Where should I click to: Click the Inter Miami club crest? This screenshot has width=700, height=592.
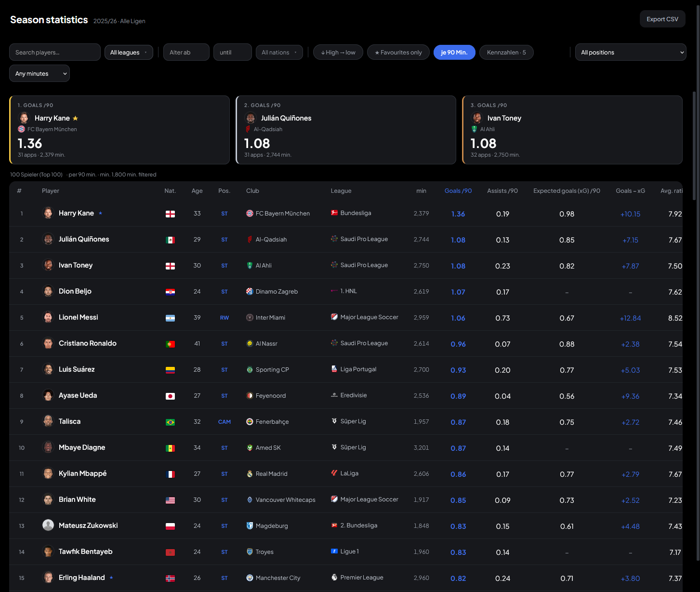coord(250,317)
